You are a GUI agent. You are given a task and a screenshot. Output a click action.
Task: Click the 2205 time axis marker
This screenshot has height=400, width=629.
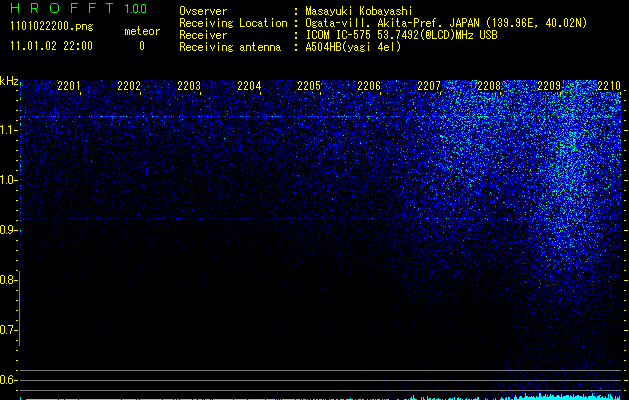pyautogui.click(x=309, y=85)
